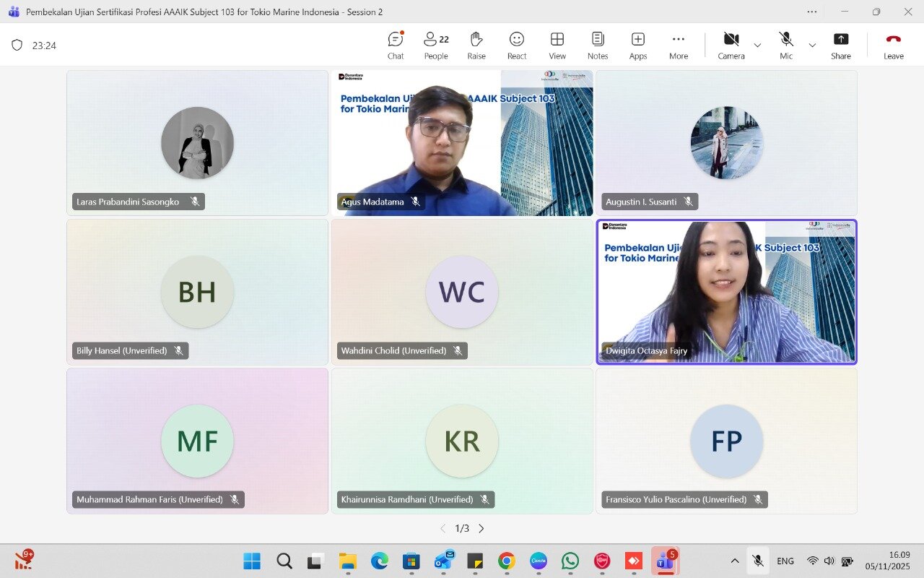
Task: Share your screen content
Action: coord(841,45)
